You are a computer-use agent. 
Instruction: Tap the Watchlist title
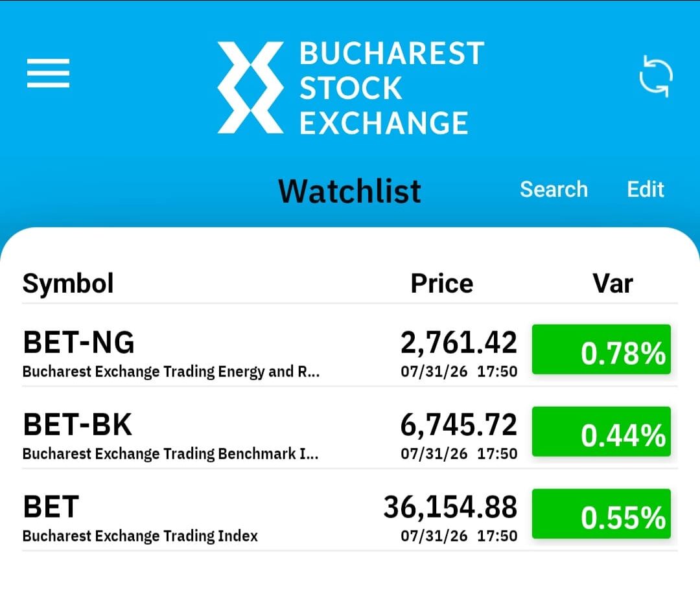click(349, 191)
